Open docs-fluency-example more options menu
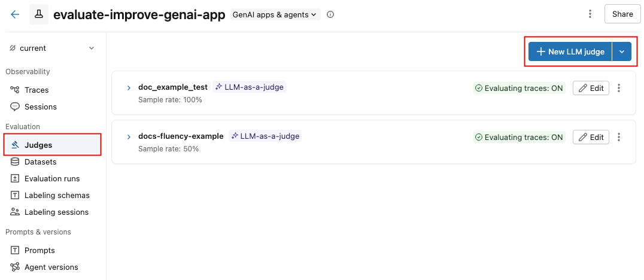This screenshot has height=280, width=644. pos(619,137)
